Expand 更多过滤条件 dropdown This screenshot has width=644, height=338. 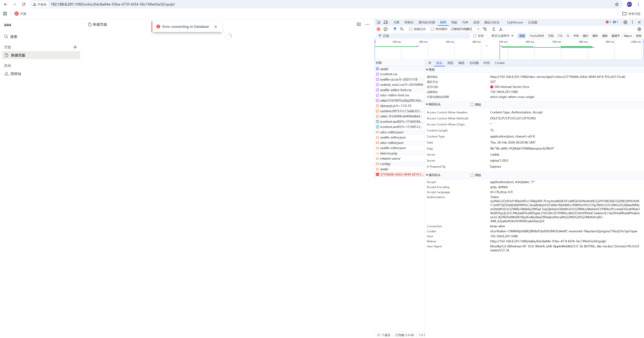(x=502, y=36)
